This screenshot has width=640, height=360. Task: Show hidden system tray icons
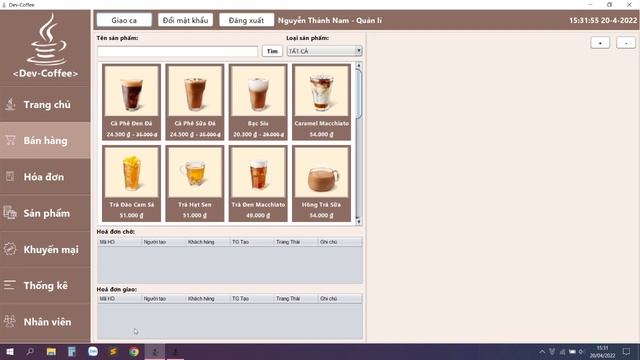coord(542,352)
